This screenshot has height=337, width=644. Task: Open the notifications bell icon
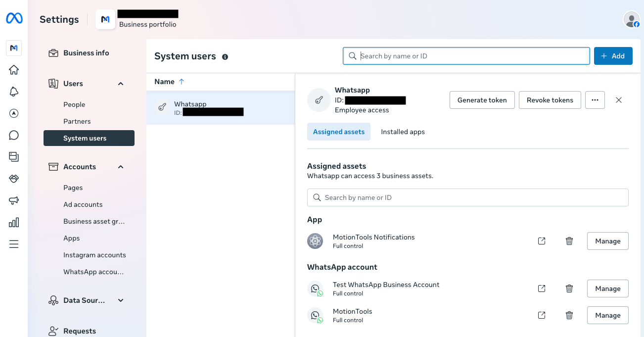14,92
